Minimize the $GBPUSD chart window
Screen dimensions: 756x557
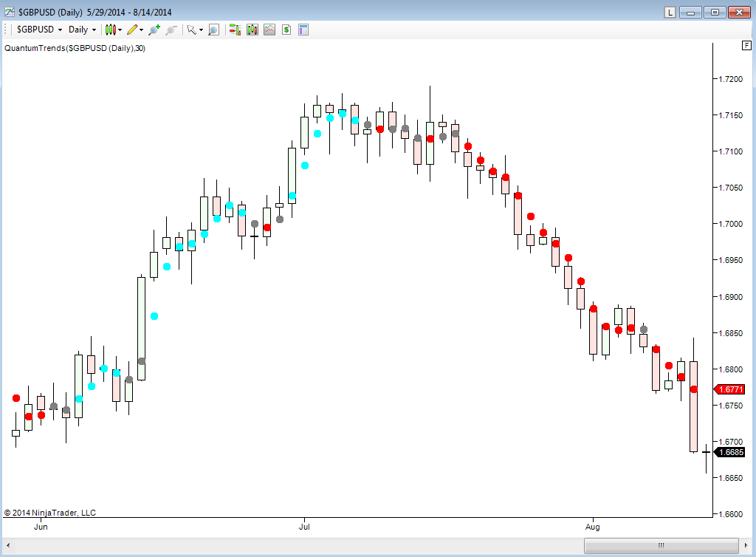click(x=690, y=13)
